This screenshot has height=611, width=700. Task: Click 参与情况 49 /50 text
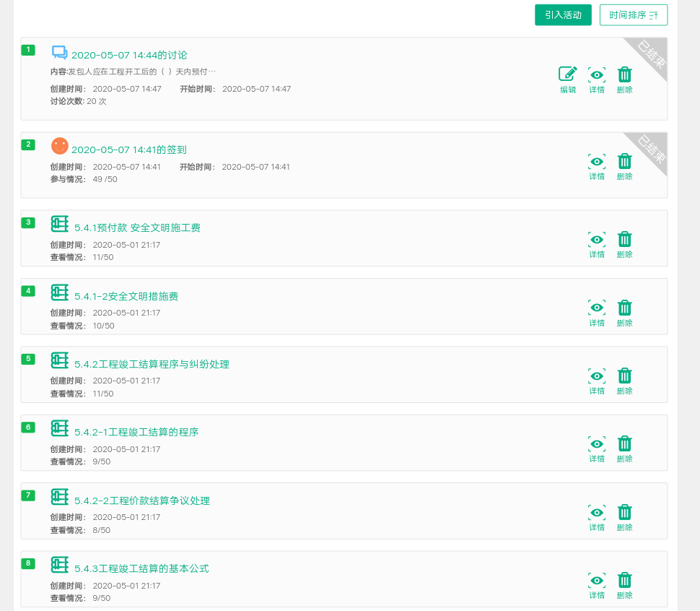point(84,179)
